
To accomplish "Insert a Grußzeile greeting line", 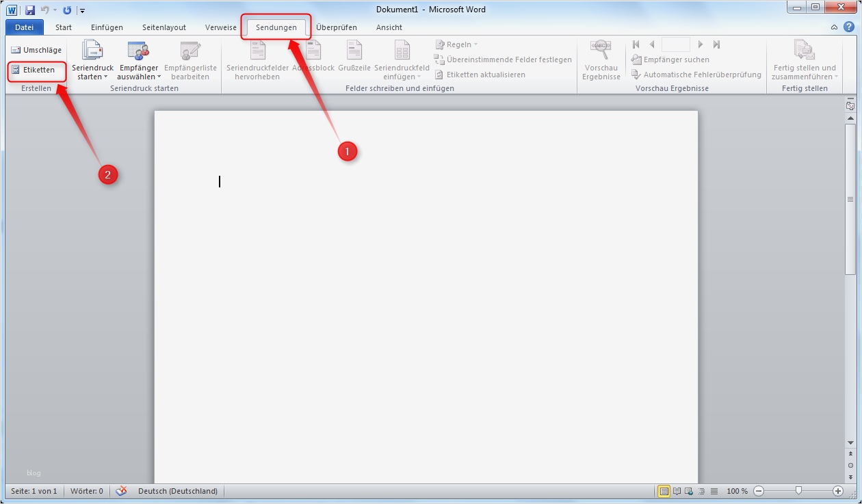I will pyautogui.click(x=354, y=56).
